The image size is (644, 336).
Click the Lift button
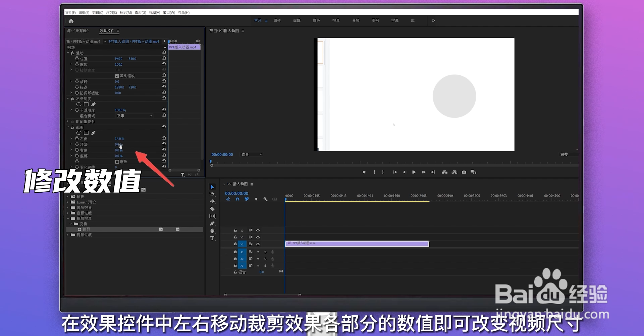pyautogui.click(x=445, y=172)
